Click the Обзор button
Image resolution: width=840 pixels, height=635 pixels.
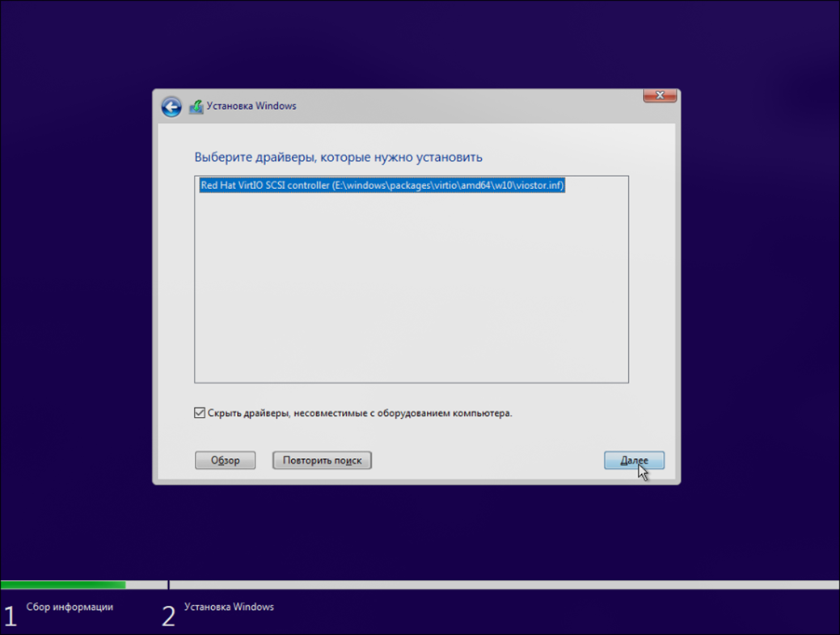coord(225,460)
